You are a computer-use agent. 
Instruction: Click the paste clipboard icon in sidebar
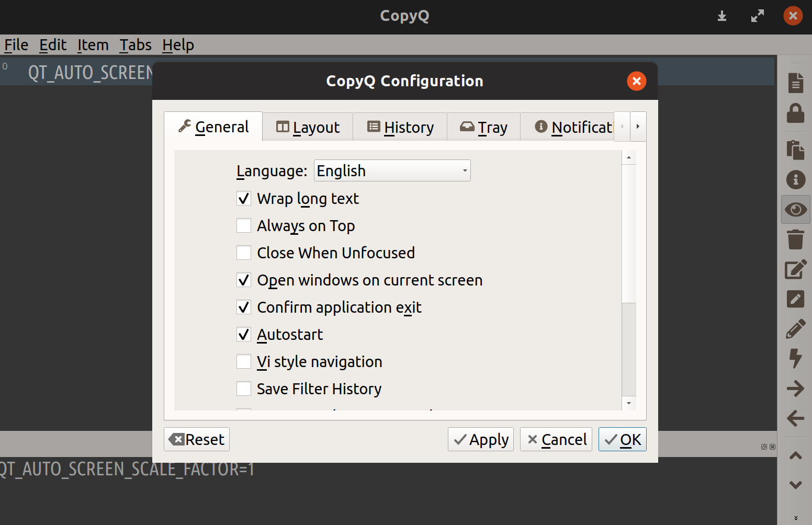tap(795, 150)
